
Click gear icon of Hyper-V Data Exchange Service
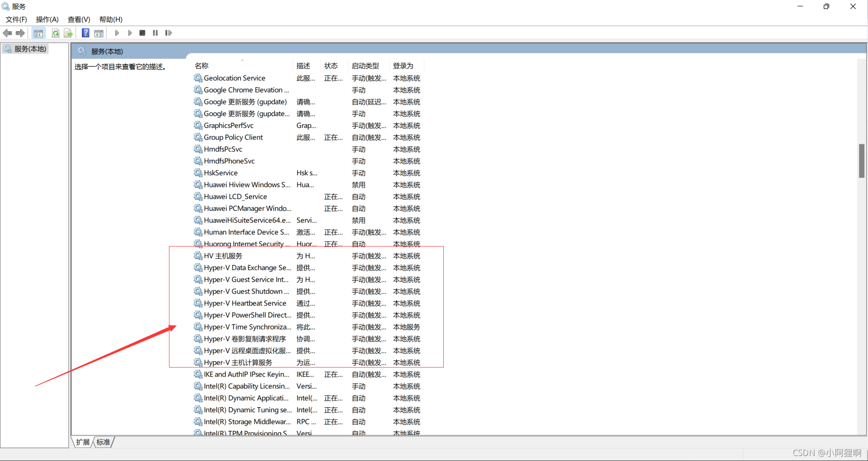tap(198, 268)
